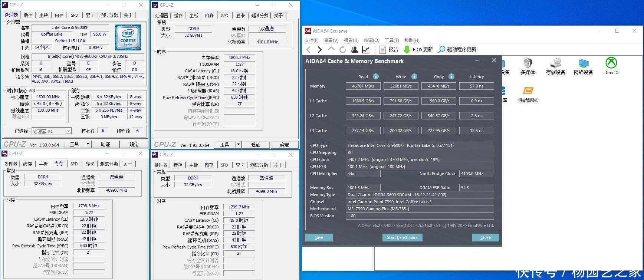Open AIDA64 帮助(H) menu
644x280 pixels.
(x=412, y=40)
